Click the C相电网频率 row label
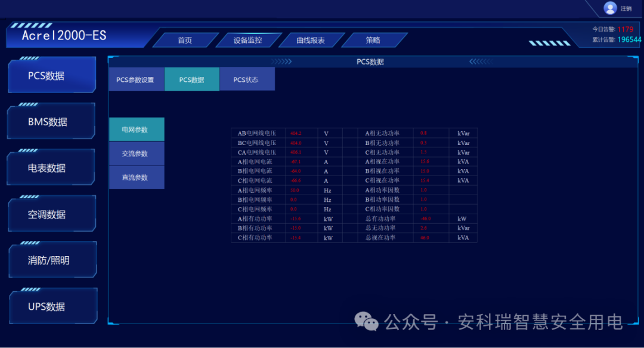Screen dimensions: 644x348 pyautogui.click(x=255, y=210)
